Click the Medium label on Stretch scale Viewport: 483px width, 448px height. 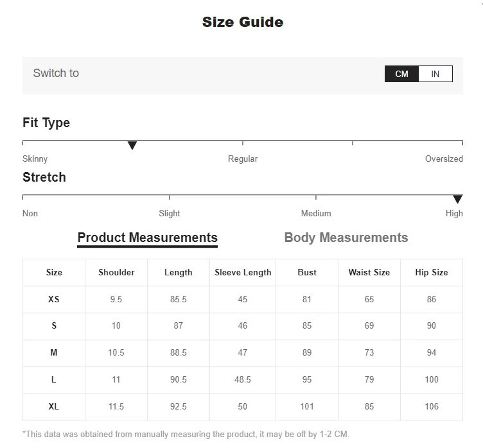[316, 213]
